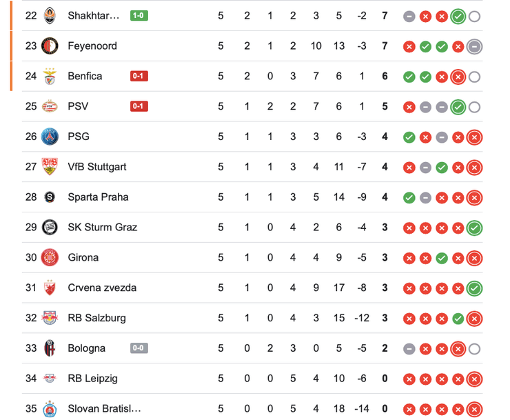Open the RB Salzburg team link
Viewport: 510px width, 420px height.
[96, 318]
